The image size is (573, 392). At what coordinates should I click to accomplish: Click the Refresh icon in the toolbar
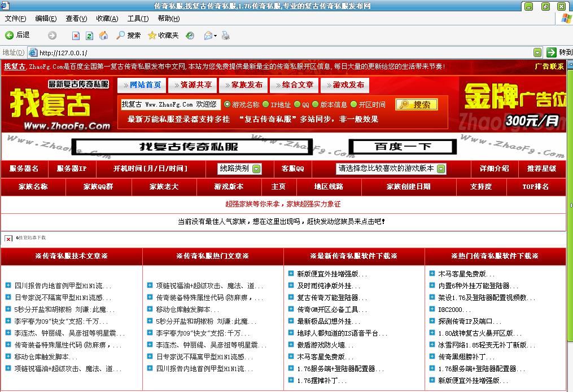click(x=89, y=35)
